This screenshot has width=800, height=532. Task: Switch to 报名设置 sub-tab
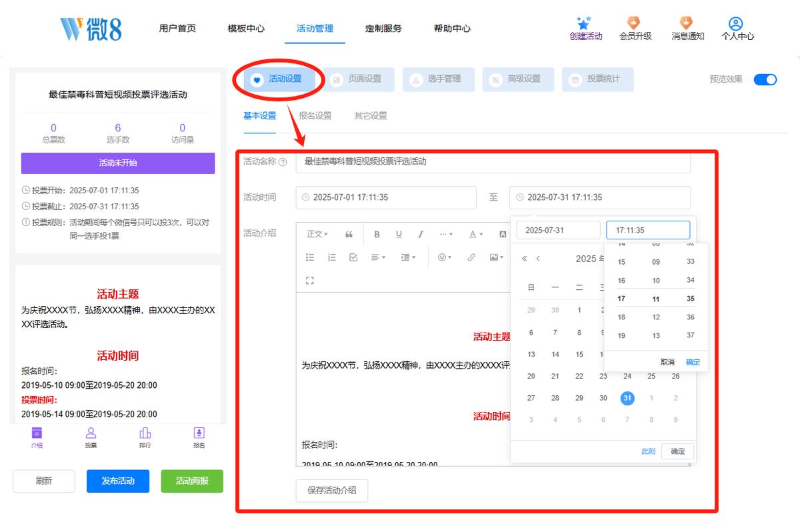(x=315, y=115)
